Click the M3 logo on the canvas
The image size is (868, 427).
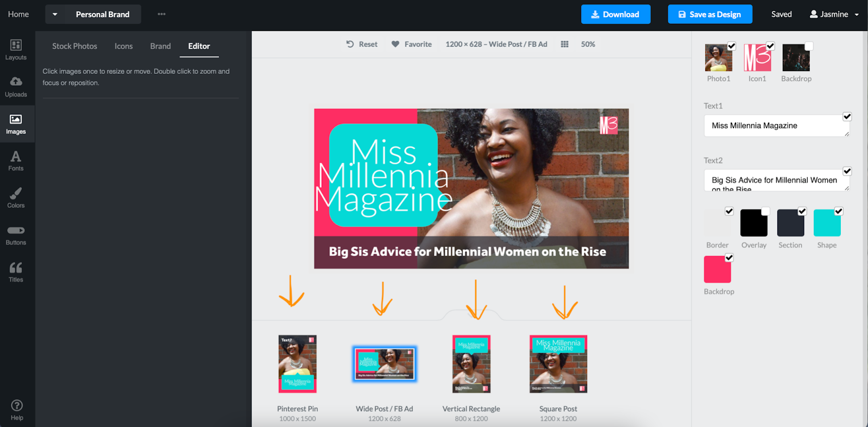coord(609,125)
